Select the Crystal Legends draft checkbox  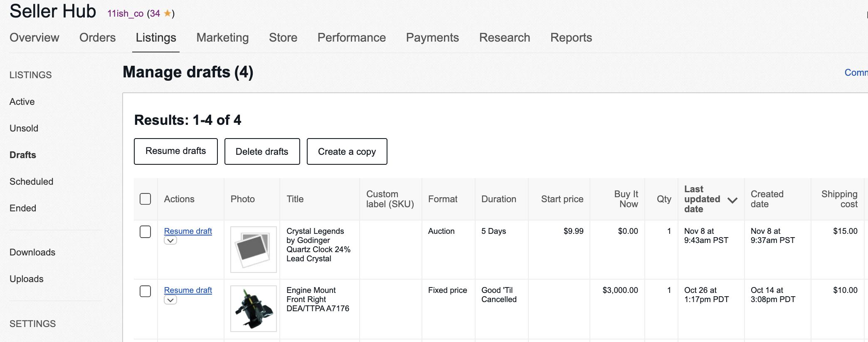coord(145,232)
